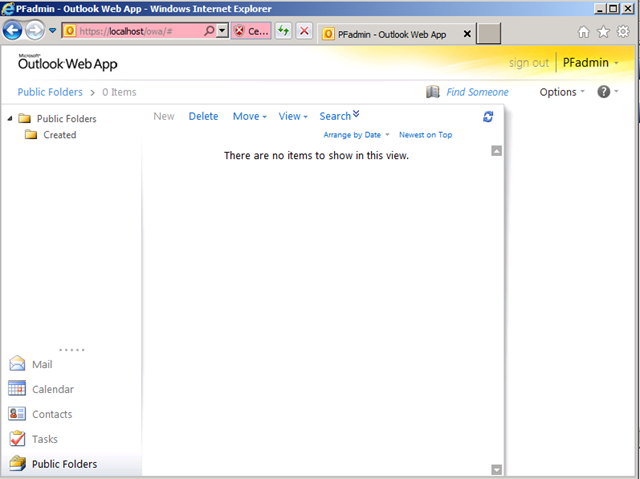Click the search magnifier in address bar

(x=209, y=31)
